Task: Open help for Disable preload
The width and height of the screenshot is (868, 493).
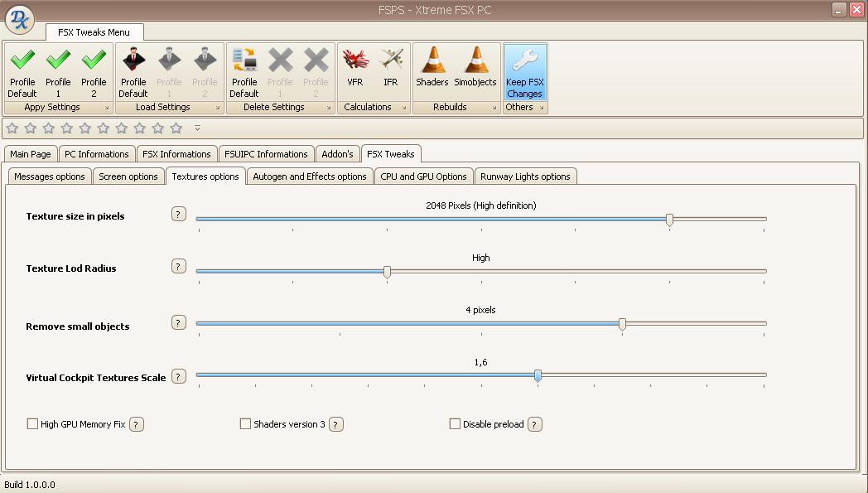Action: tap(535, 424)
